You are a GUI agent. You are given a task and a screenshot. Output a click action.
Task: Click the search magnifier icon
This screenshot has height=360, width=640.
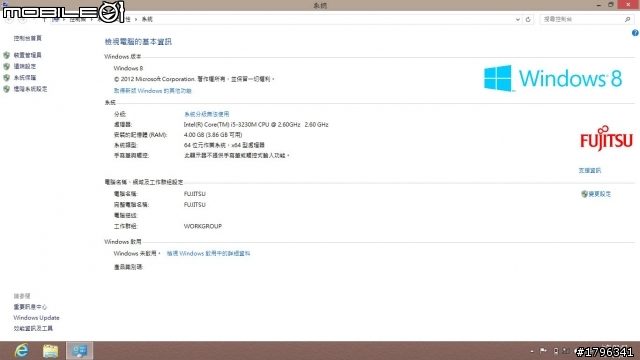tap(628, 19)
